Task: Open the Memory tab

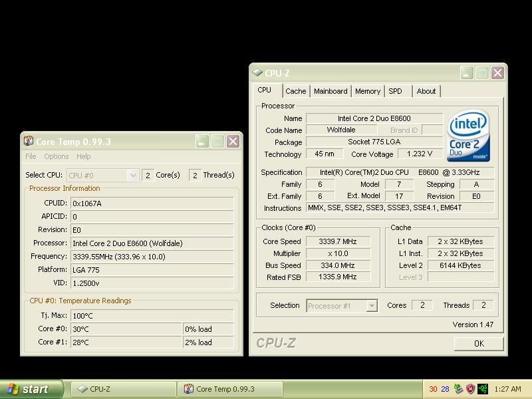Action: click(368, 91)
